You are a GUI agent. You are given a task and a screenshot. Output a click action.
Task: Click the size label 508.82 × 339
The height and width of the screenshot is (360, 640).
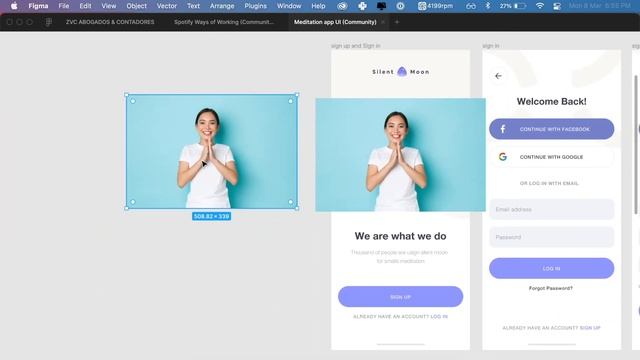coord(211,216)
